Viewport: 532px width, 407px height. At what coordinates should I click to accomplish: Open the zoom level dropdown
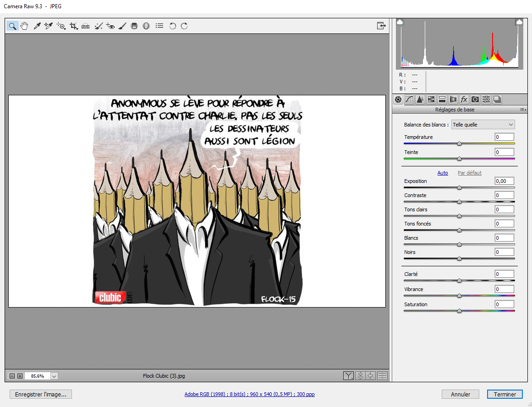[x=54, y=376]
